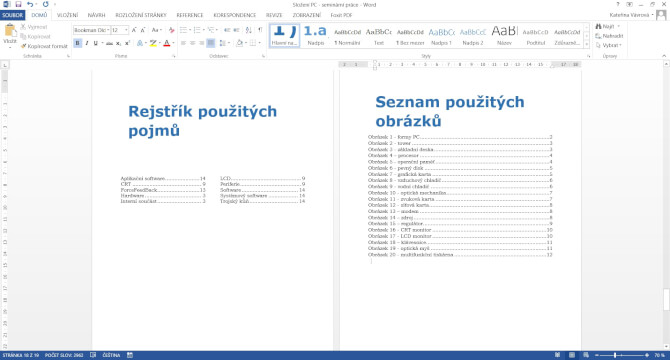This screenshot has height=360, width=670.
Task: Apply the Nadpis 1 style from the gallery
Action: click(441, 35)
